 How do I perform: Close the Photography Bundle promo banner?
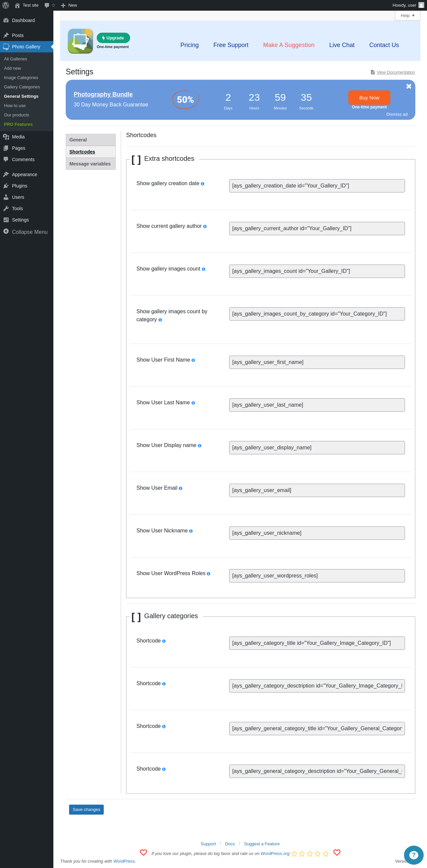(409, 86)
